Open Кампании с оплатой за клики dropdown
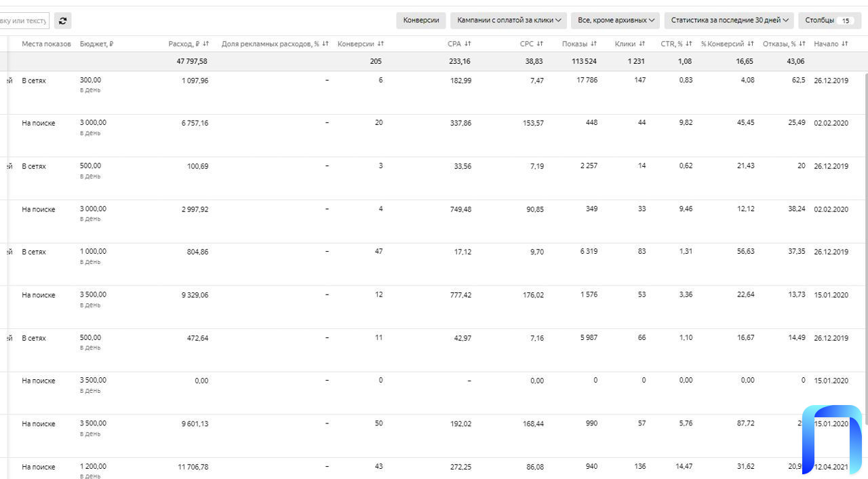868x479 pixels. (x=509, y=20)
